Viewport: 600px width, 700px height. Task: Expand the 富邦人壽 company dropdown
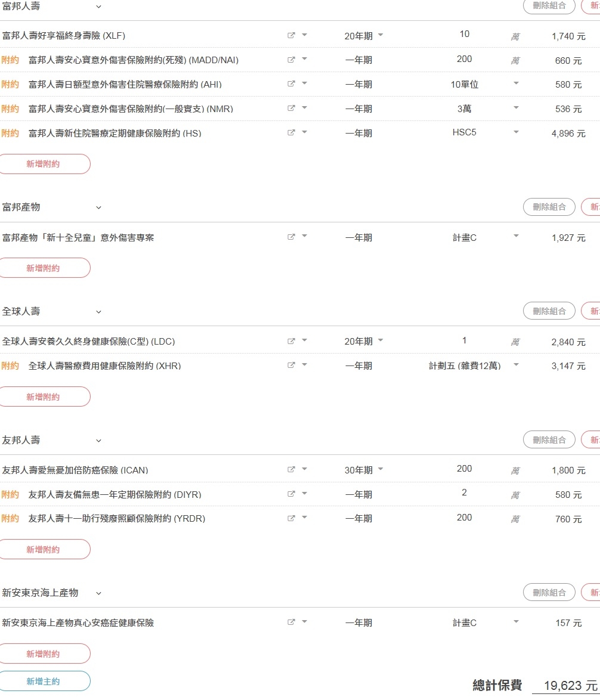click(x=98, y=7)
